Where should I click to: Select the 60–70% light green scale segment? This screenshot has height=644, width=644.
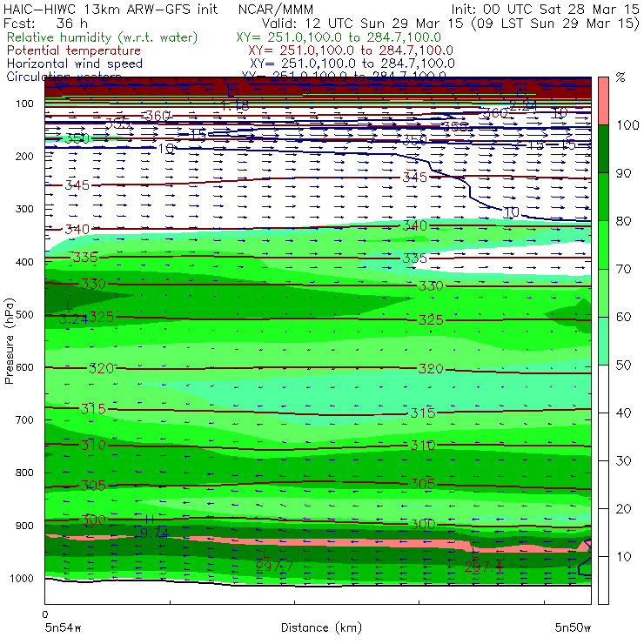click(x=603, y=292)
